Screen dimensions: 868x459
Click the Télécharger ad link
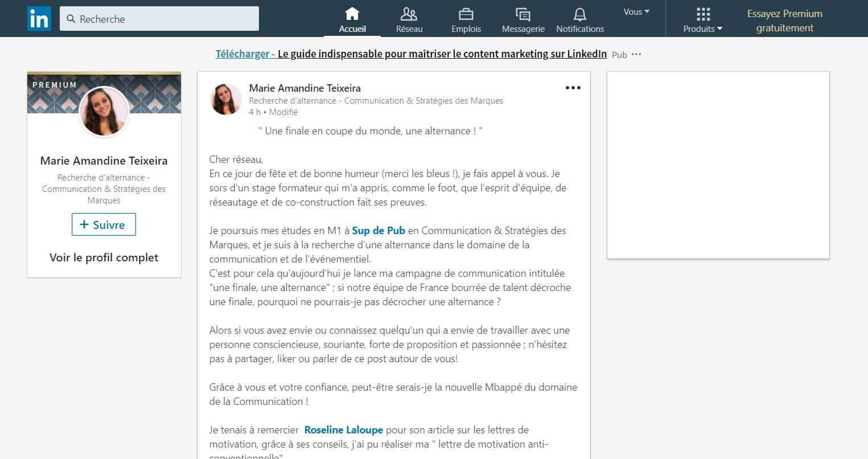(245, 54)
